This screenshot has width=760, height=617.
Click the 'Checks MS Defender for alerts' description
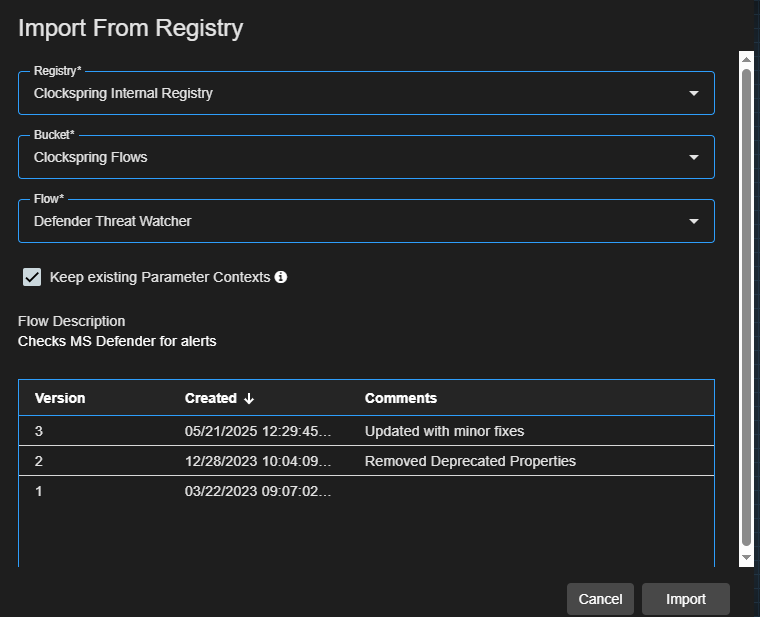click(117, 341)
